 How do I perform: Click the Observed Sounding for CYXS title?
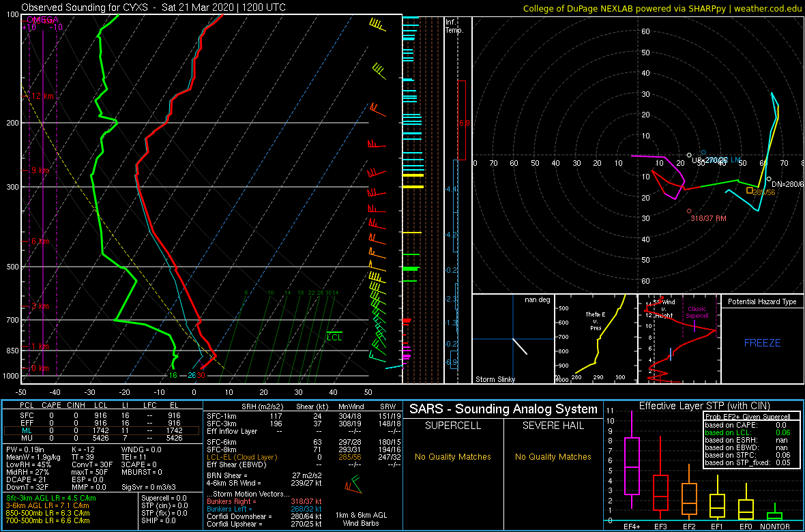tap(153, 8)
